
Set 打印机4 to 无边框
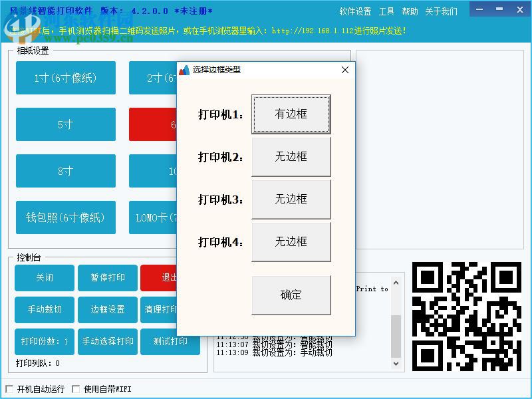291,242
